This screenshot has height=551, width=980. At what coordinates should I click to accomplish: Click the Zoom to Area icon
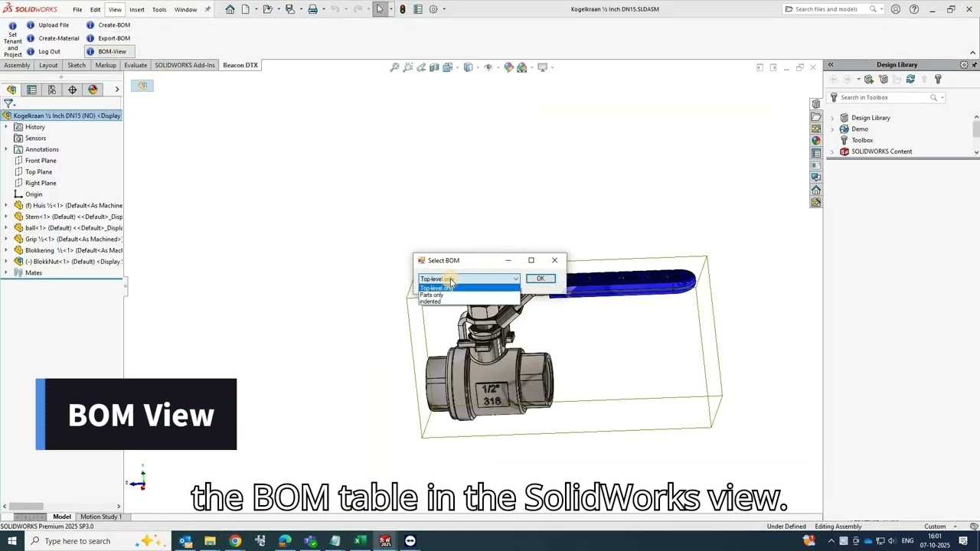coord(408,67)
